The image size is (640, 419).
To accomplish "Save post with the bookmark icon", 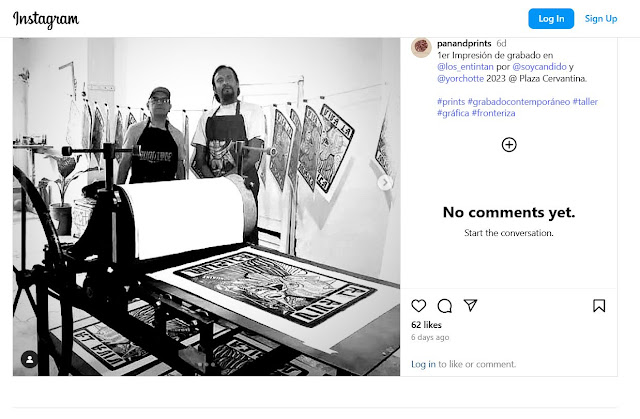I will coord(599,306).
